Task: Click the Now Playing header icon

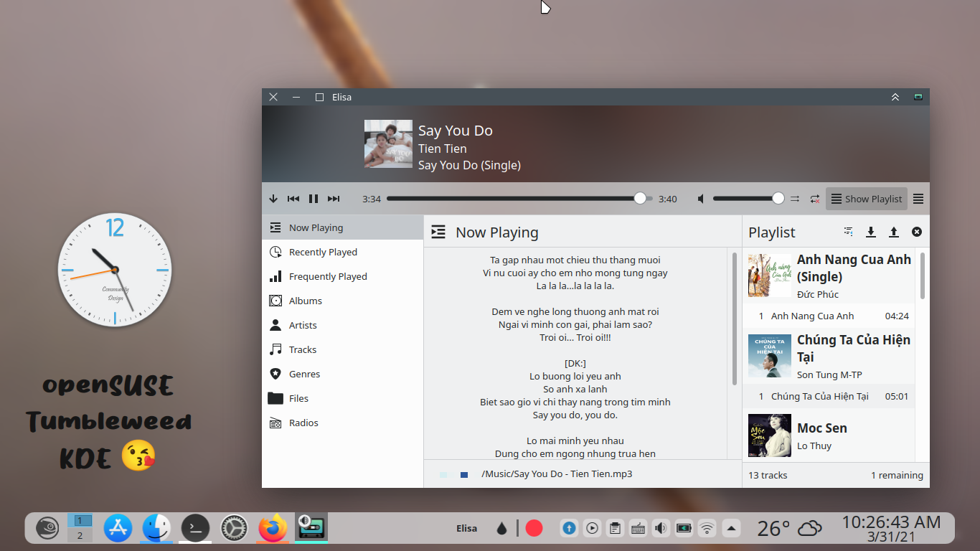Action: (x=438, y=232)
